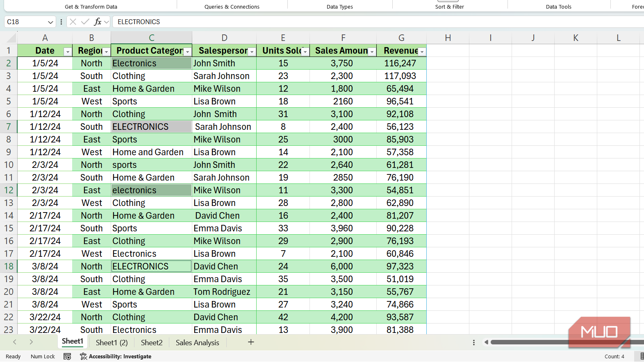
Task: Select column C header
Action: coord(151,38)
